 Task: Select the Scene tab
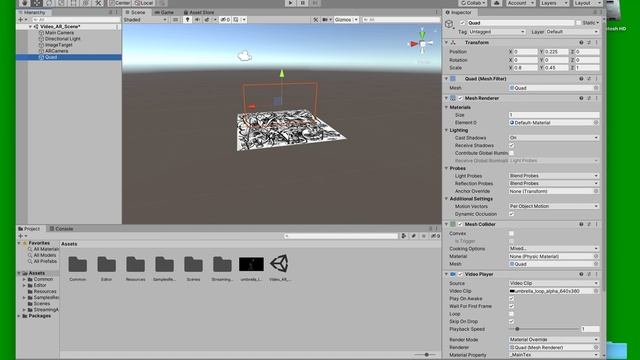135,12
